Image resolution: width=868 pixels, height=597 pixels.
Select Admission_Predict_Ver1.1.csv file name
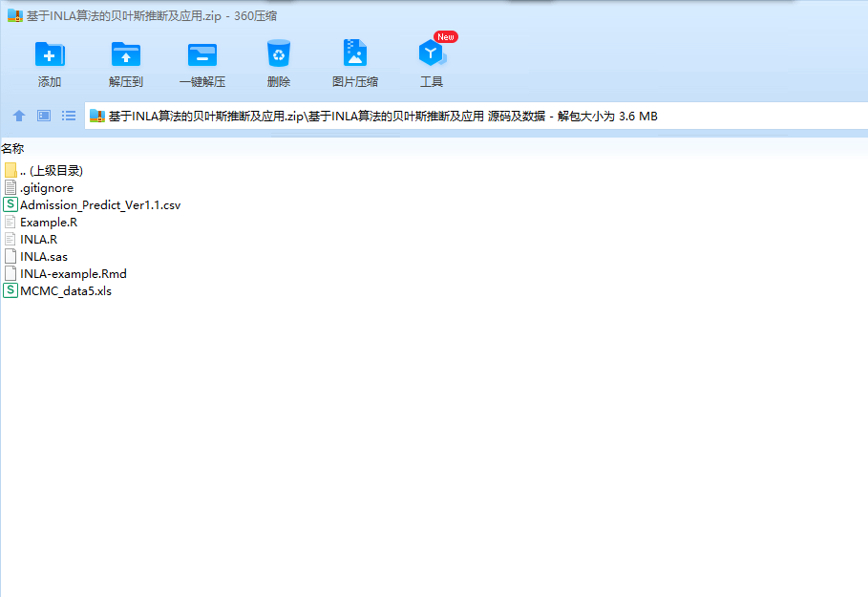pos(100,205)
